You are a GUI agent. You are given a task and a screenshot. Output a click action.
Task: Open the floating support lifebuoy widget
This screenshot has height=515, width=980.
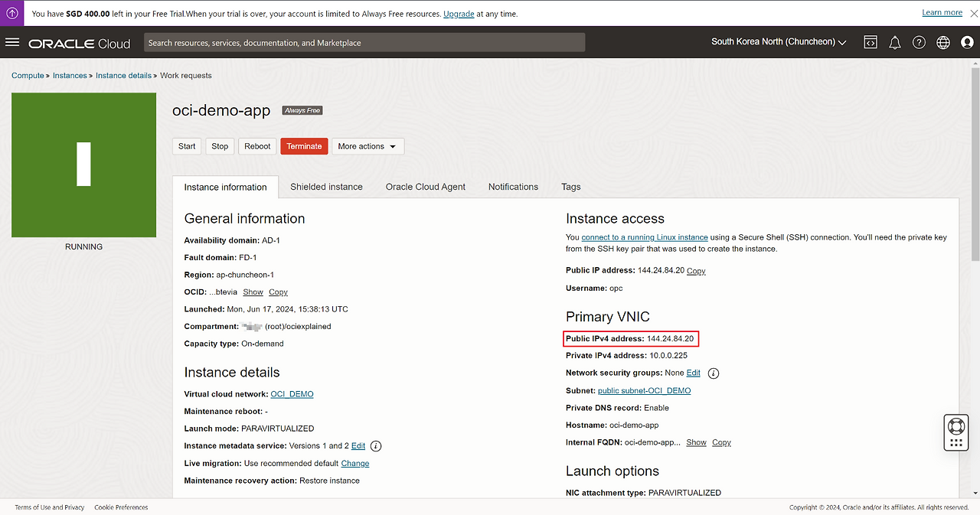955,426
